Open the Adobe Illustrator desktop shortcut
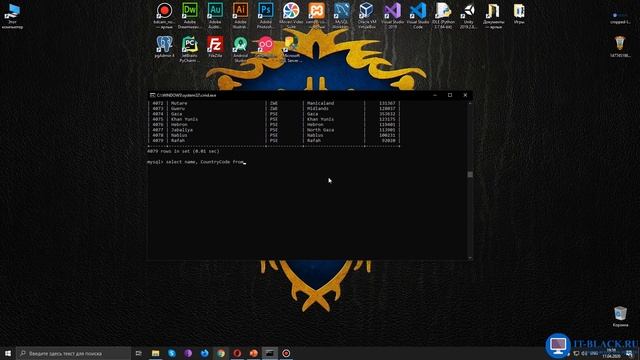Screen dimensions: 640x360 click(240, 15)
